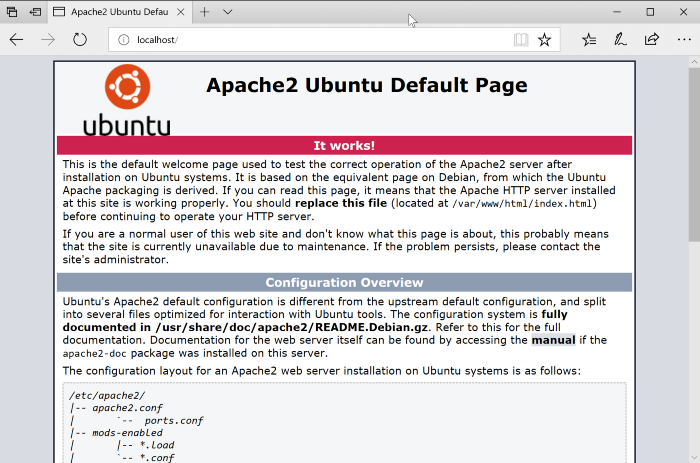This screenshot has width=700, height=463.
Task: Refresh the localhost page
Action: coord(80,40)
